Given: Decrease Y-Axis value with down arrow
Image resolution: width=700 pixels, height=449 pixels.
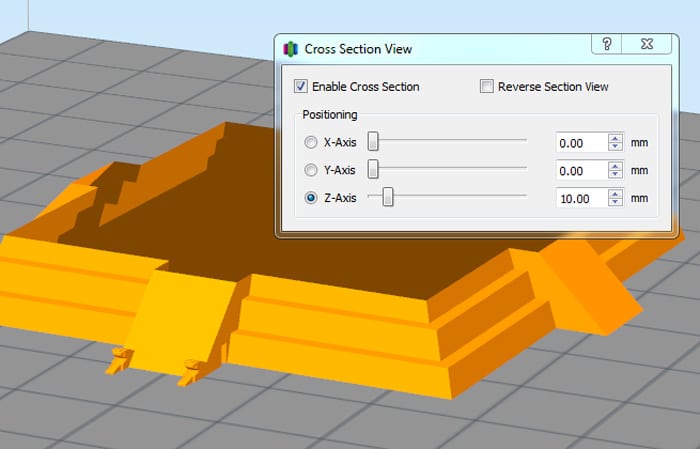Looking at the screenshot, I should click(x=616, y=175).
